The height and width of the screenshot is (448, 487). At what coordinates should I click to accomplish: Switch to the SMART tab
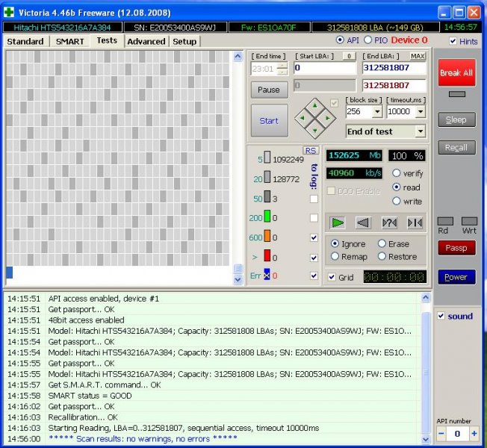coord(69,41)
